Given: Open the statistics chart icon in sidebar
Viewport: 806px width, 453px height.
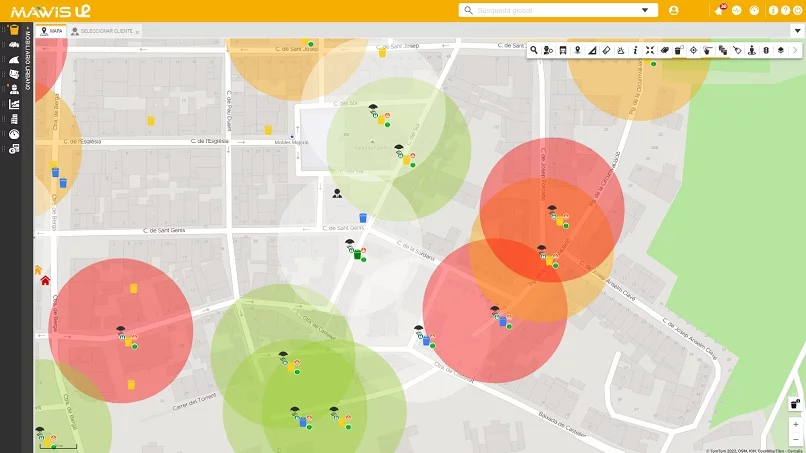Looking at the screenshot, I should (14, 104).
